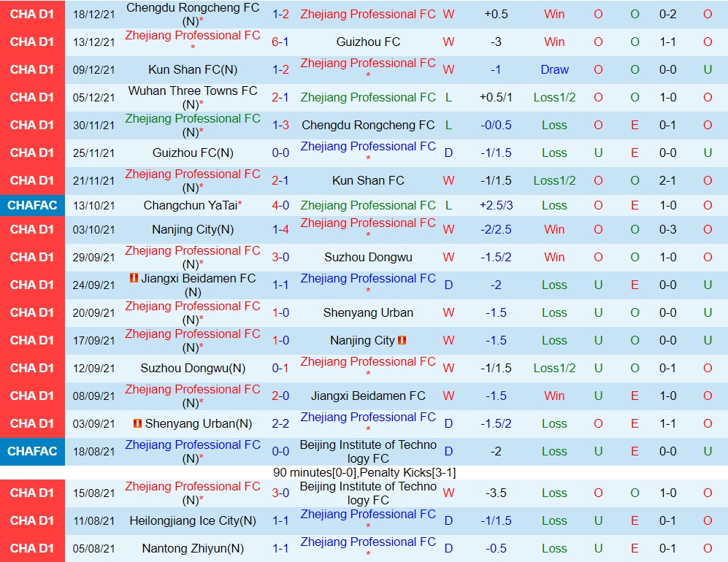Click the date 12/09/21
This screenshot has width=728, height=562.
point(93,368)
